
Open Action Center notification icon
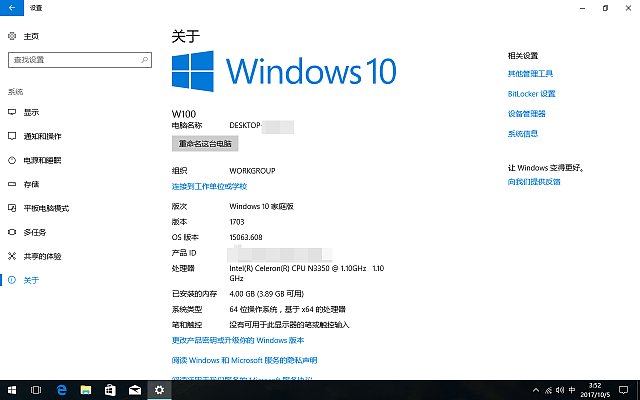623,390
